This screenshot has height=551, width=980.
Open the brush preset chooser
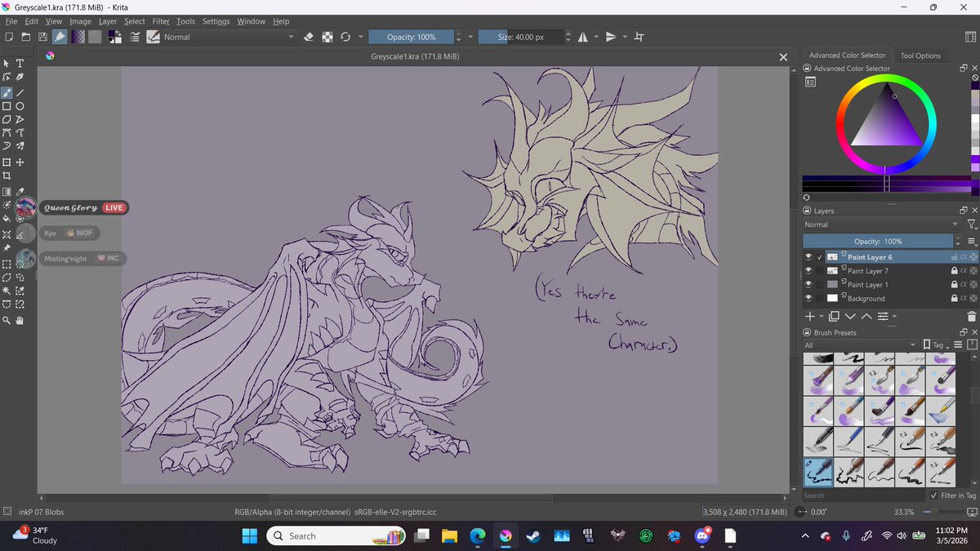pos(153,37)
